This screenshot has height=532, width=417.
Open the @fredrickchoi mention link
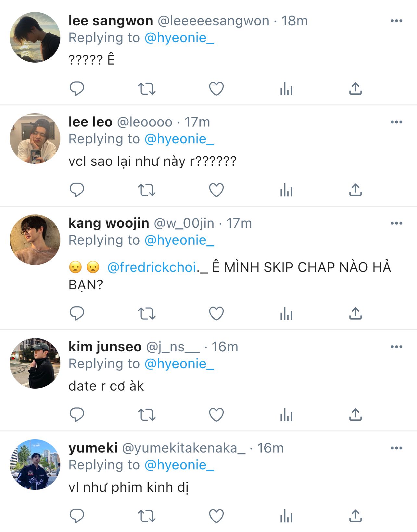(x=152, y=267)
